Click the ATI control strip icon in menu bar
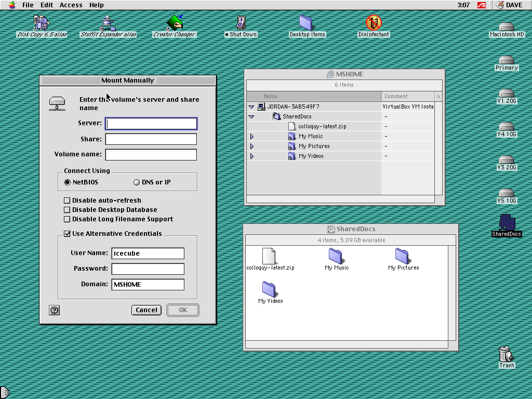The height and width of the screenshot is (399, 532). point(482,5)
